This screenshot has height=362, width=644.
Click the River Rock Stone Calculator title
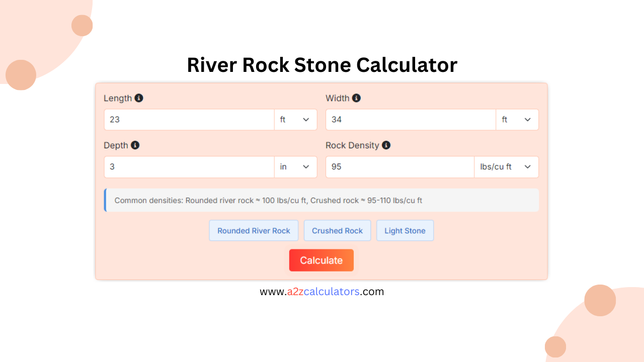coord(321,65)
